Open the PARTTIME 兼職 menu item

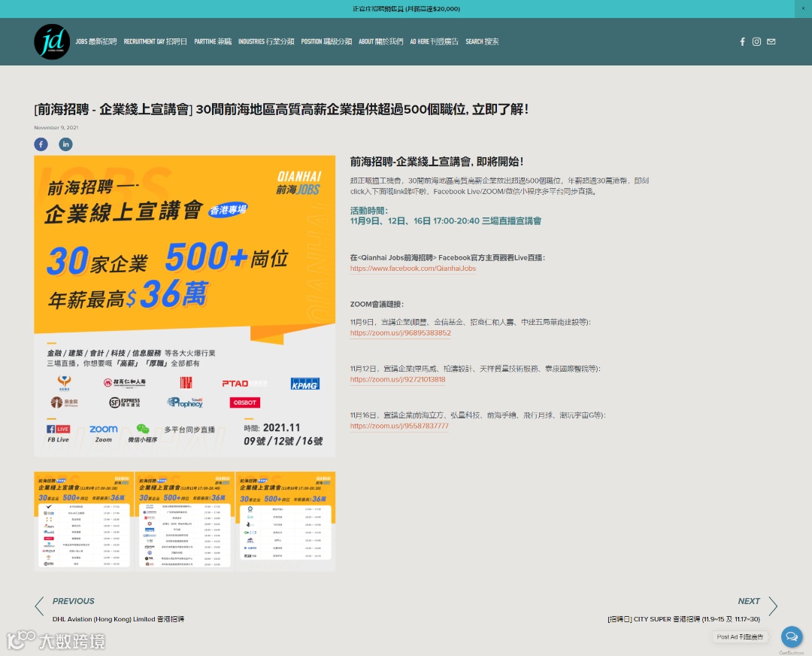(213, 41)
